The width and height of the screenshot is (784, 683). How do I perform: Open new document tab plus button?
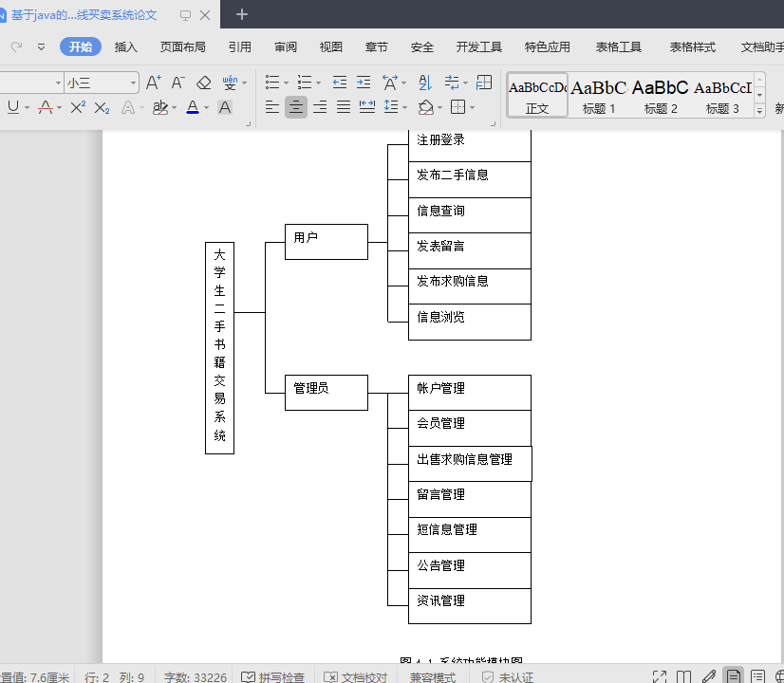[242, 14]
